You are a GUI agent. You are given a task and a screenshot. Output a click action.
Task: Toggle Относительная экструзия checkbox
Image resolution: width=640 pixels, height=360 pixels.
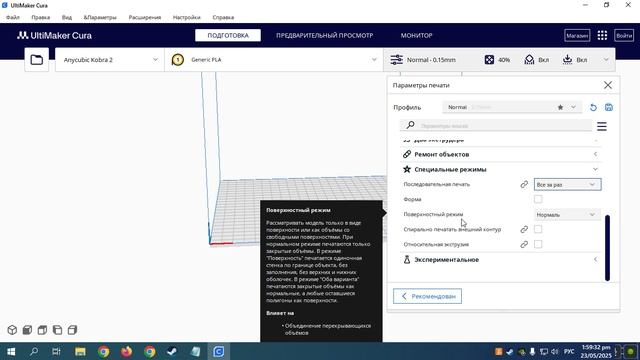[x=538, y=244]
